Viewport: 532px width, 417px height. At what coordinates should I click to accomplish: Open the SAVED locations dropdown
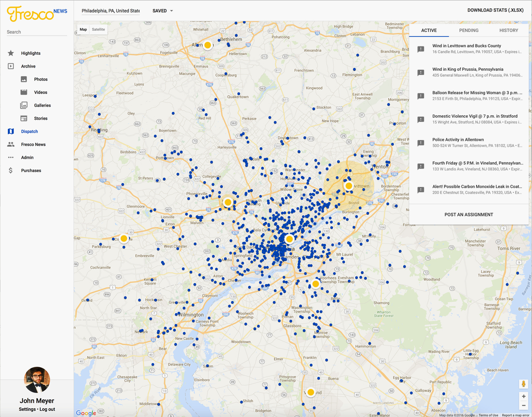163,11
